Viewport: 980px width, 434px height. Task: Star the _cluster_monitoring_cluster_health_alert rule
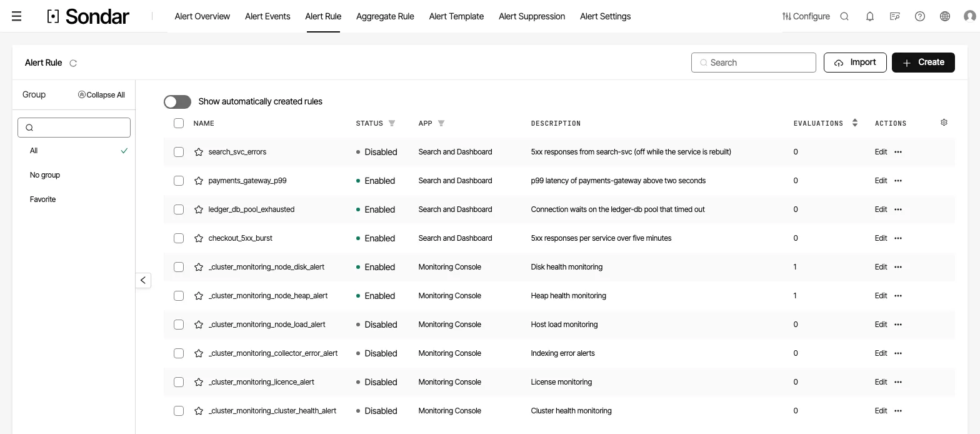pyautogui.click(x=199, y=411)
